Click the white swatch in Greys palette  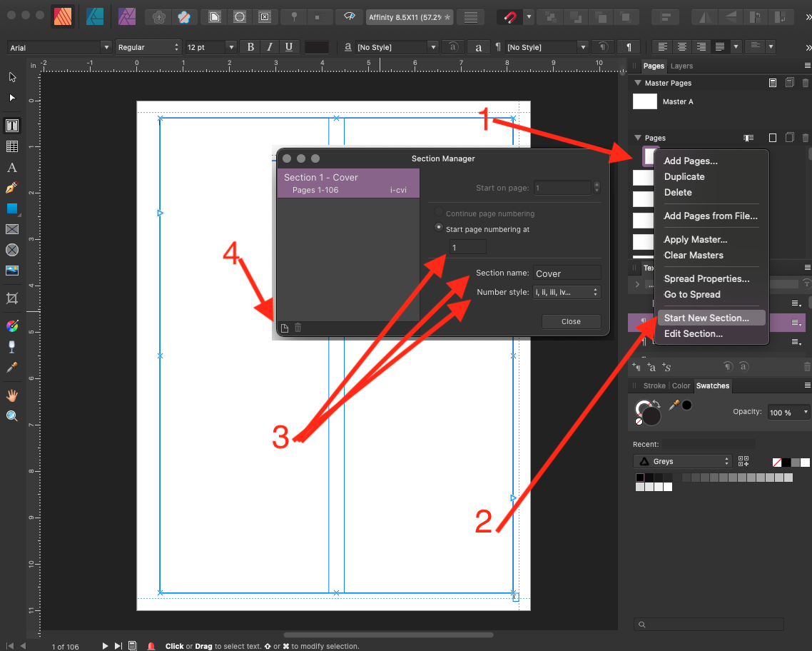click(668, 487)
